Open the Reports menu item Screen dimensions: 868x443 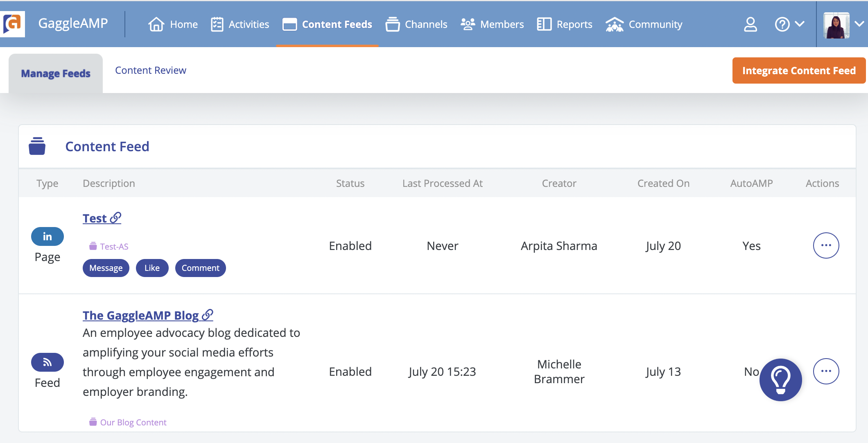(565, 24)
